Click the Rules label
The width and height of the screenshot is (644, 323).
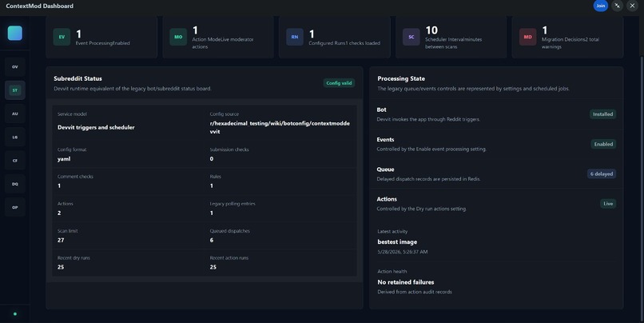coord(215,177)
